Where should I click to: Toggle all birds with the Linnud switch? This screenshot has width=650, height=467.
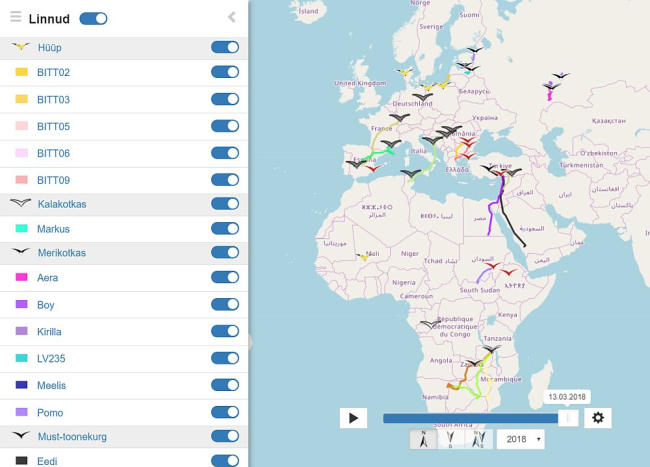coord(93,18)
